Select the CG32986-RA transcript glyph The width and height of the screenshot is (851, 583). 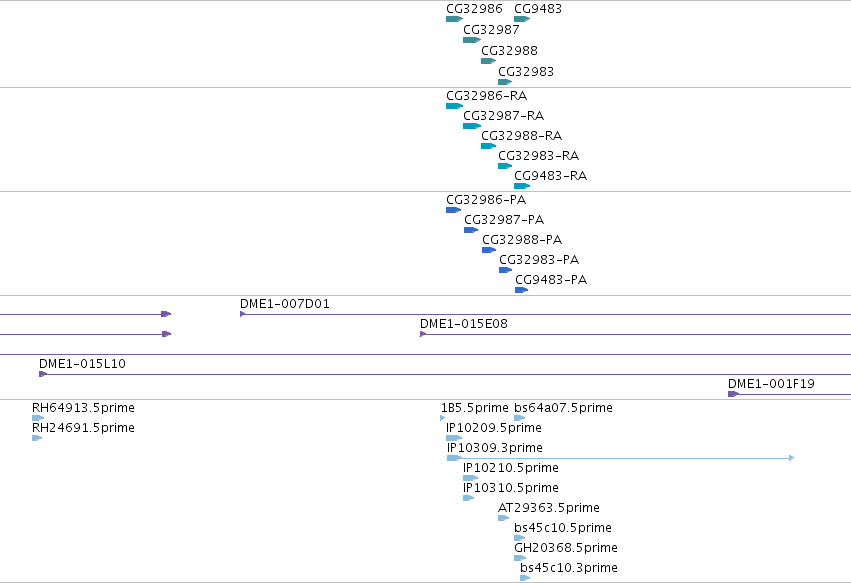[454, 106]
